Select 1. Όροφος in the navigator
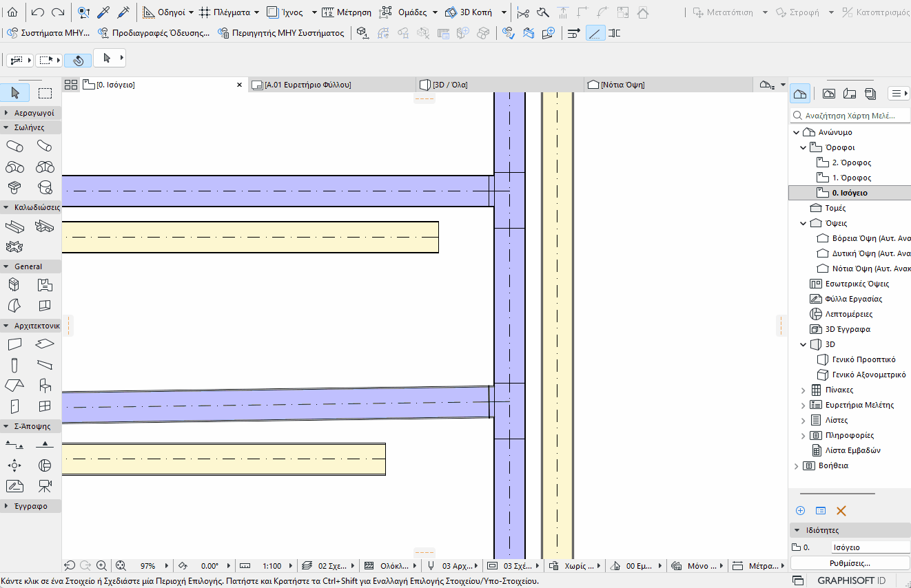 click(x=851, y=178)
